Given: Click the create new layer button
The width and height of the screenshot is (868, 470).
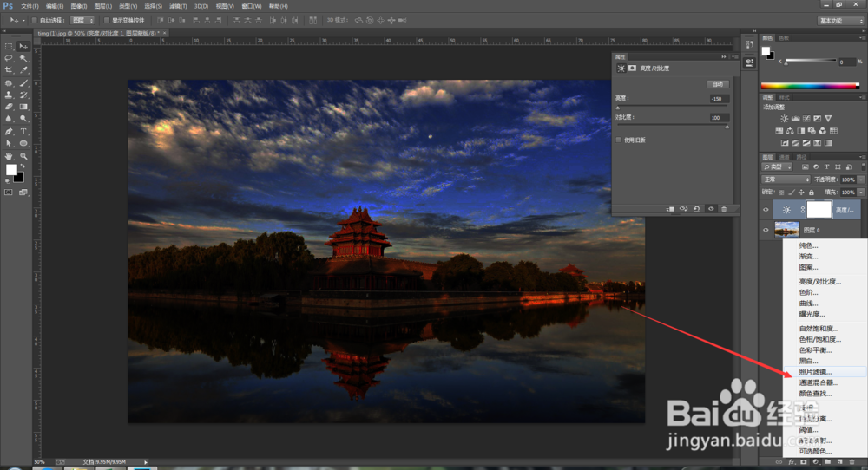Looking at the screenshot, I should pos(839,461).
